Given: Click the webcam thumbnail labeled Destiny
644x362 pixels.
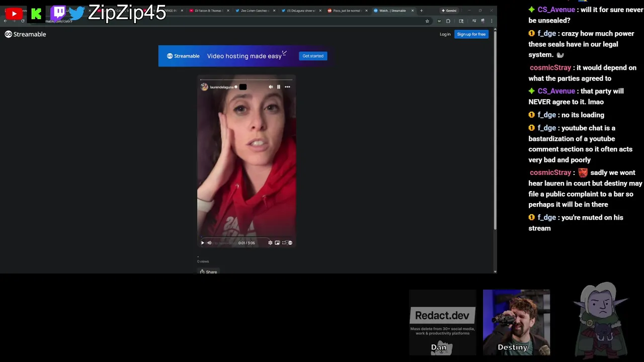Looking at the screenshot, I should (516, 322).
